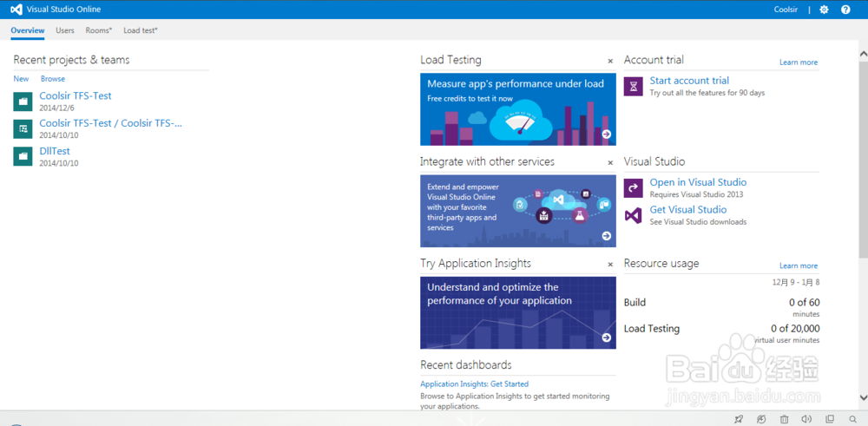Click the Extend and empower banner
Screen dimensions: 868x426
point(518,212)
